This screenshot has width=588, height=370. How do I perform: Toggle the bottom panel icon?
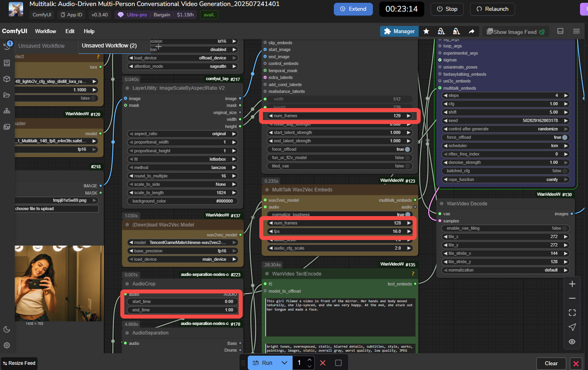point(560,31)
